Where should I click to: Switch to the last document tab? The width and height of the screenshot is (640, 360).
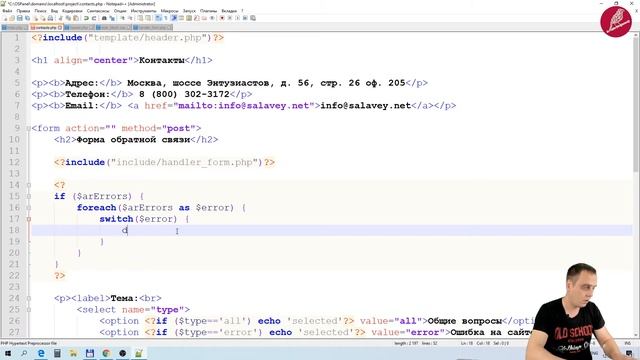(152, 27)
